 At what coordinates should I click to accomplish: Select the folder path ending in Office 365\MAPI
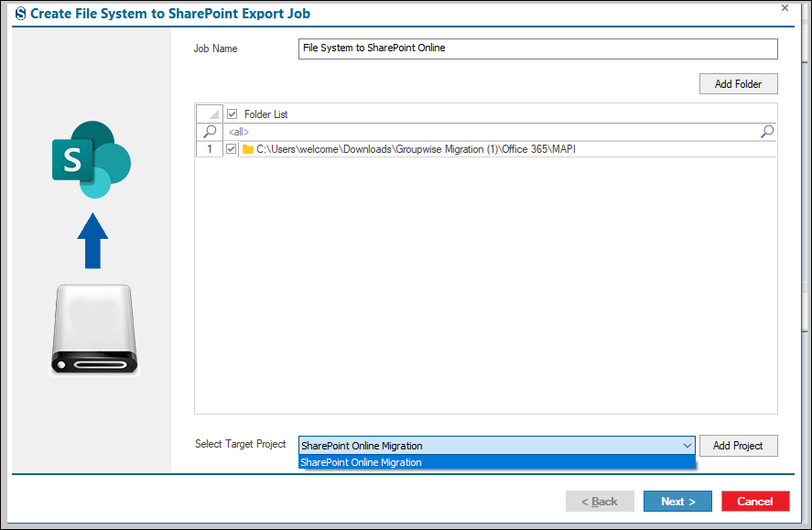pos(416,149)
